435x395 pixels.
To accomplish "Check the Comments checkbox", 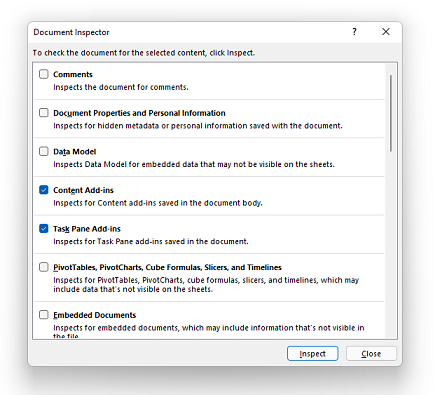I will tap(44, 74).
